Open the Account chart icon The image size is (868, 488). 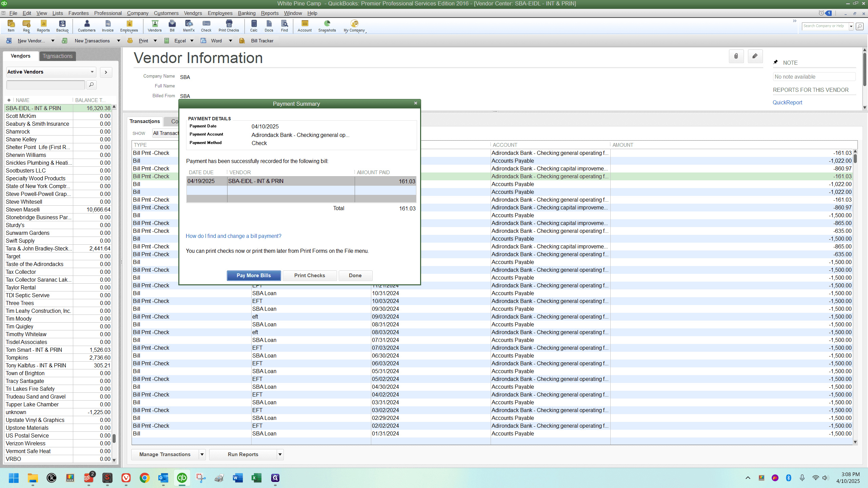click(x=305, y=26)
